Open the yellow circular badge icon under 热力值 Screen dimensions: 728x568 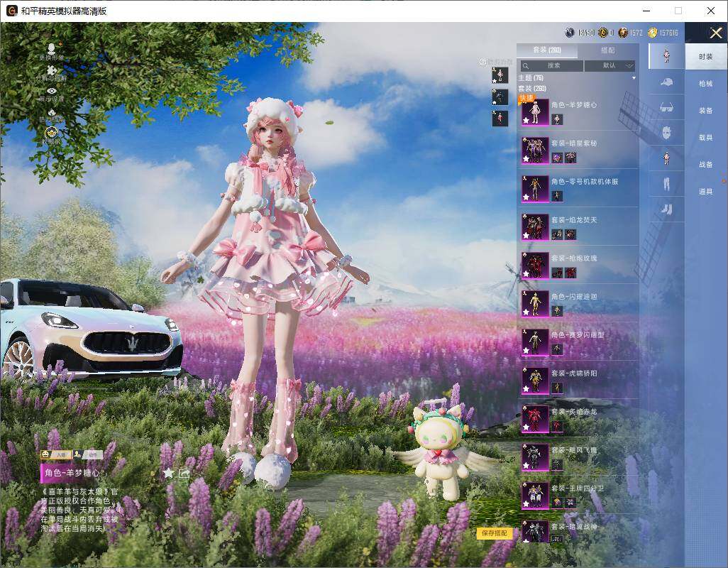pos(51,133)
